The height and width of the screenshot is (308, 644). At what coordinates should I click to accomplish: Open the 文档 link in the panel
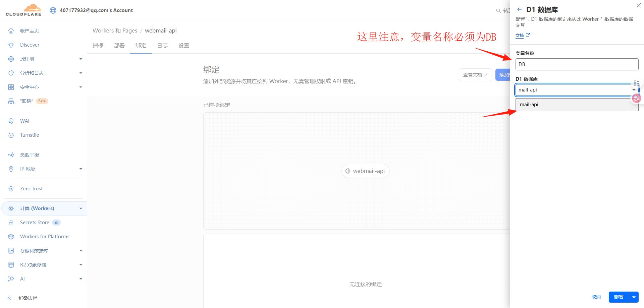[x=519, y=35]
